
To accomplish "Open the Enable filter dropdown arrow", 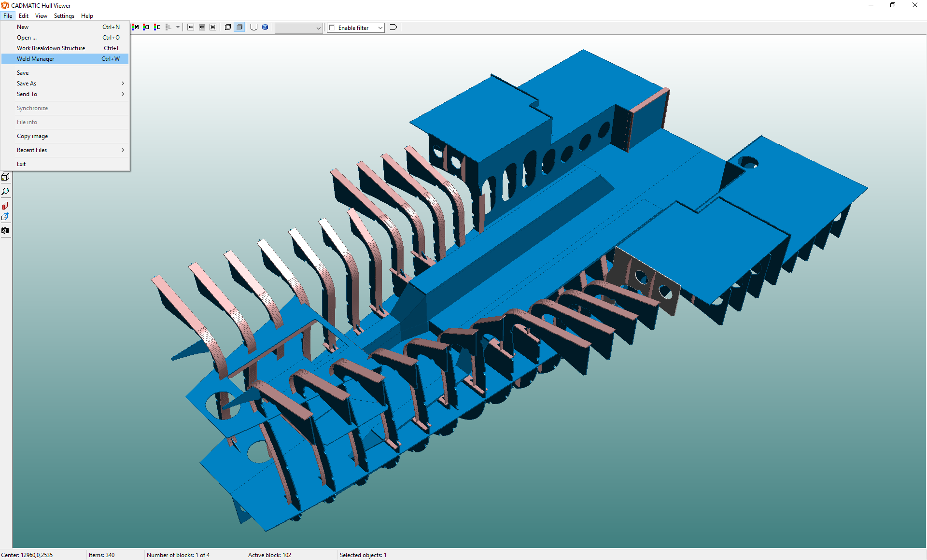I will point(380,28).
